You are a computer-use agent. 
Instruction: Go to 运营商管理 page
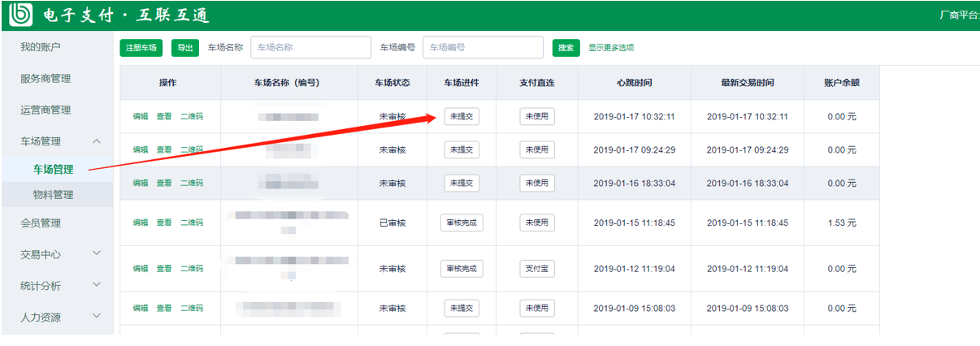click(46, 110)
